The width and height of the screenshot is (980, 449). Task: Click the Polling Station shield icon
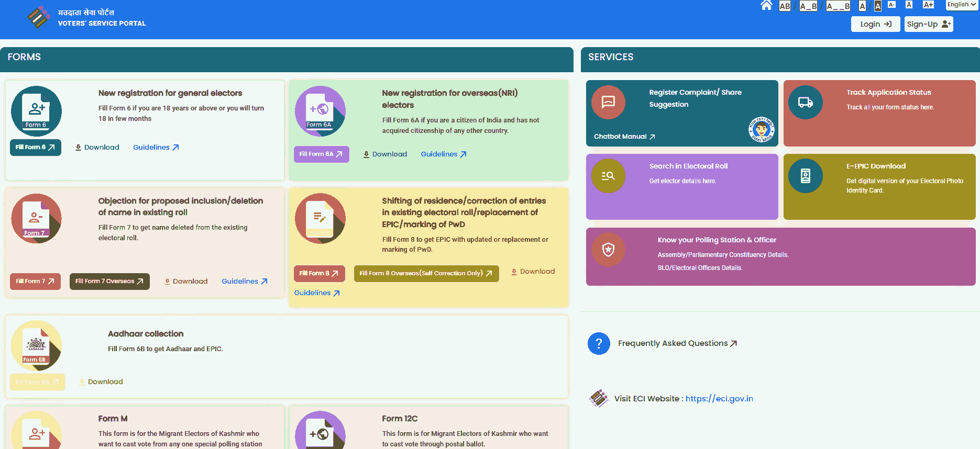point(608,250)
